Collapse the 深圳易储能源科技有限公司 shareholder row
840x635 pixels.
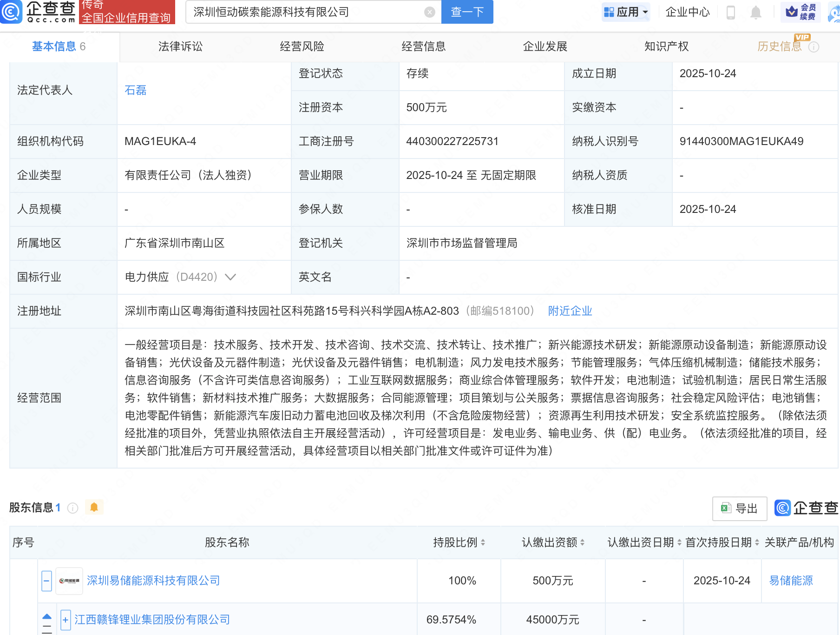click(x=46, y=581)
